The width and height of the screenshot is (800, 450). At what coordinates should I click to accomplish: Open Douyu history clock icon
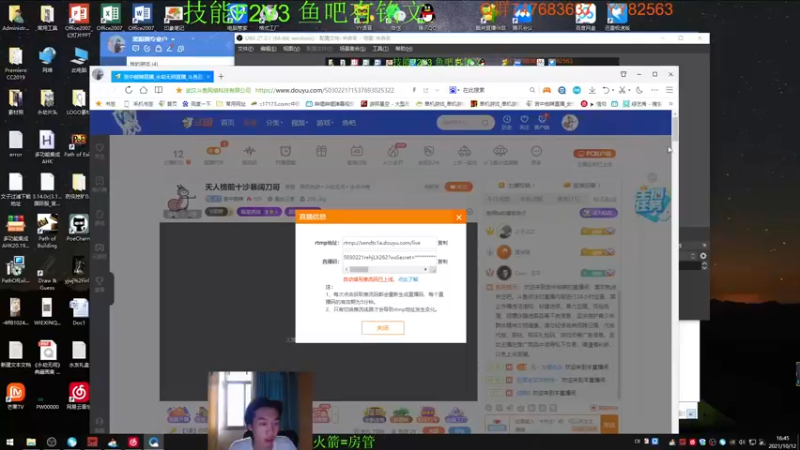[x=507, y=122]
